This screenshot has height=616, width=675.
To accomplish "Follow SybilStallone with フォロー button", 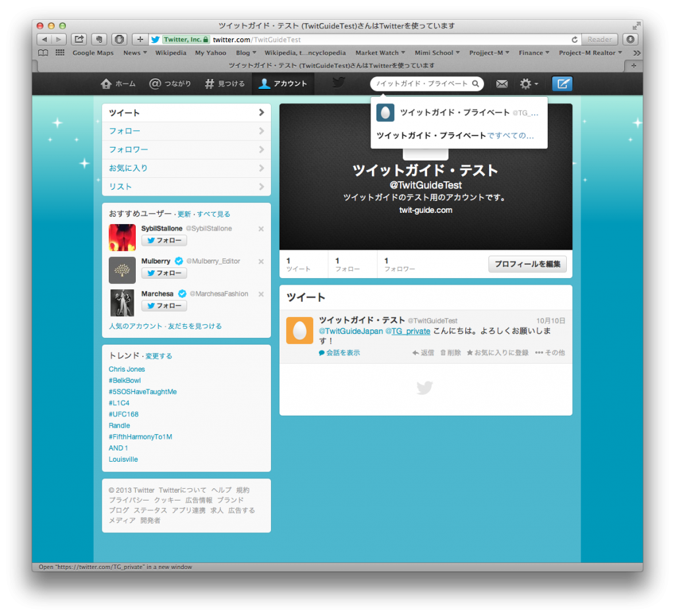I will pyautogui.click(x=164, y=240).
